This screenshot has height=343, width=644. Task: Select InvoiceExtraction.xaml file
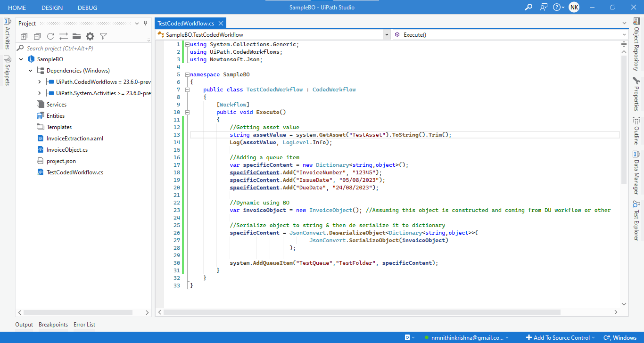(x=70, y=139)
